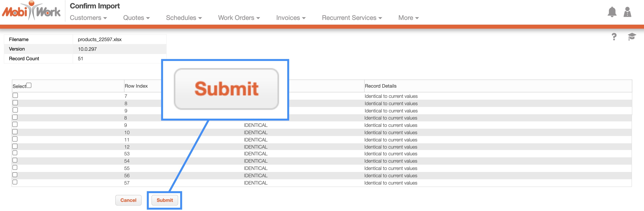The height and width of the screenshot is (211, 644).
Task: Expand the Work Orders dropdown menu
Action: coord(239,18)
